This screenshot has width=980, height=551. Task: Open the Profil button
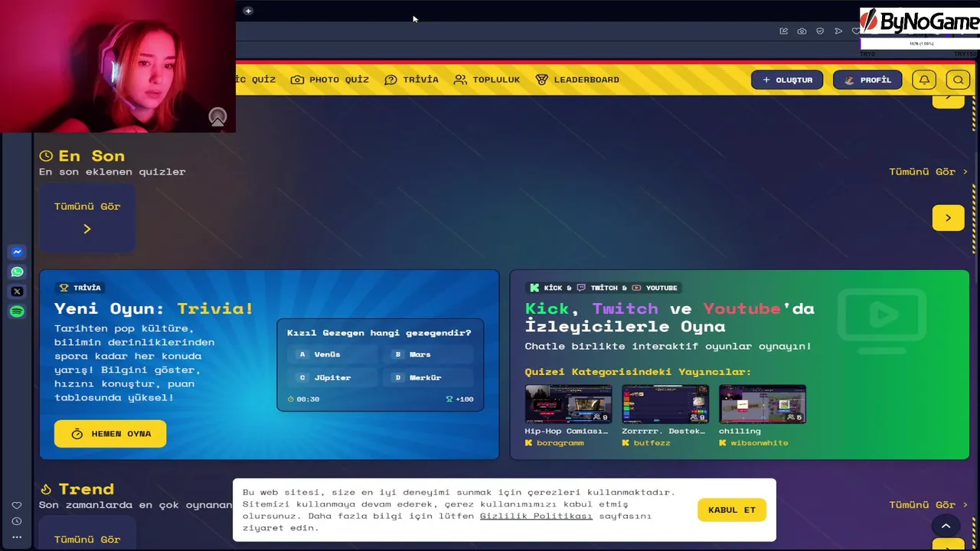point(867,80)
